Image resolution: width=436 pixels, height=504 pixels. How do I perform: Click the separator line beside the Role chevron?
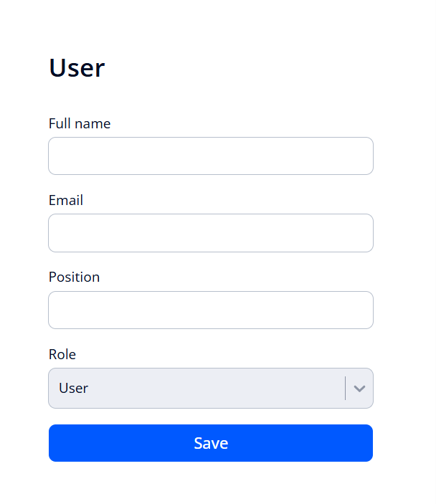pyautogui.click(x=346, y=389)
